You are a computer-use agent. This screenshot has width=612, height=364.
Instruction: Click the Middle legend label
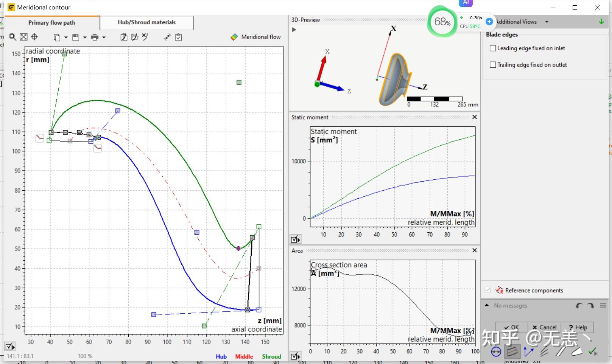244,356
